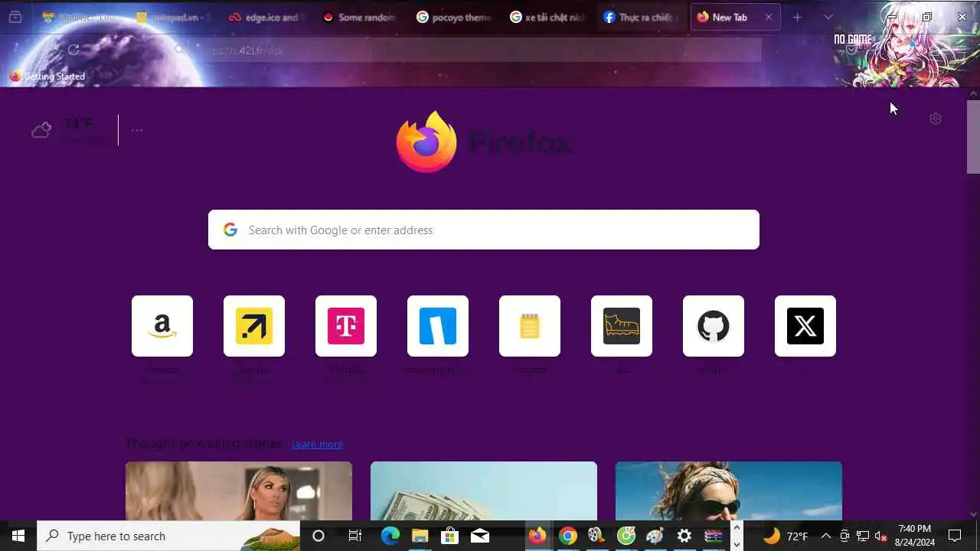Image resolution: width=980 pixels, height=551 pixels.
Task: Open the WinRAR icon on taskbar
Action: click(x=714, y=536)
